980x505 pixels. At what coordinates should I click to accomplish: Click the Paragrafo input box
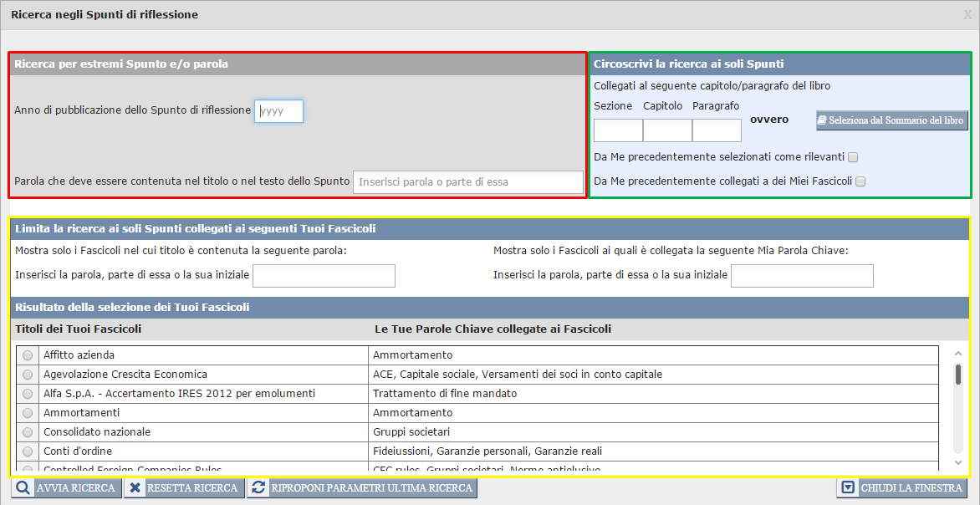[x=717, y=130]
